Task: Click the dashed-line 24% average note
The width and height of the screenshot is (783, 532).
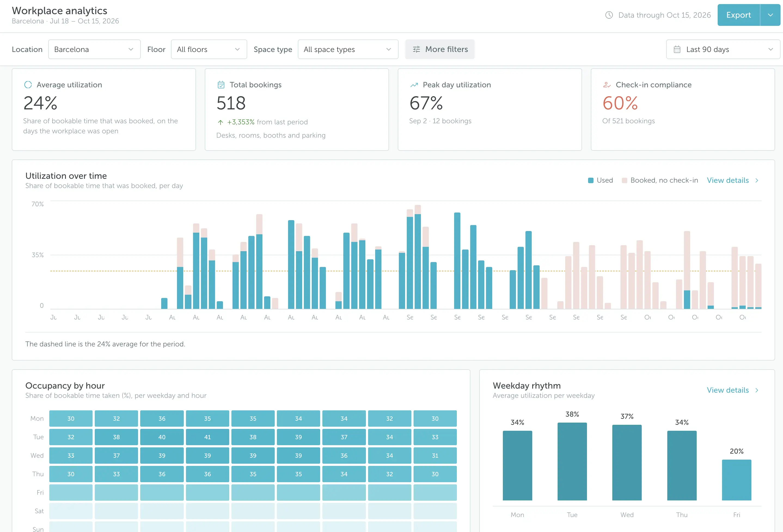Action: click(105, 344)
